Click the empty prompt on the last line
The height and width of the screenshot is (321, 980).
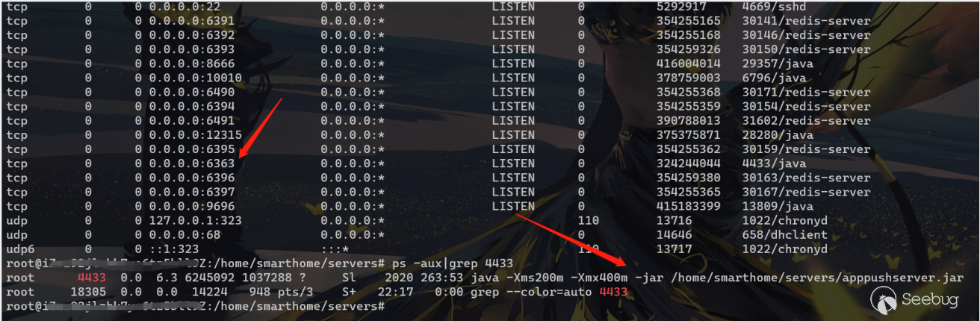pos(195,307)
